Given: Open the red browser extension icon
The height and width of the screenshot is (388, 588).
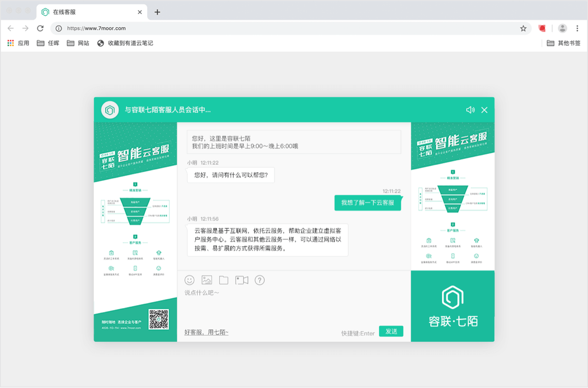Looking at the screenshot, I should pyautogui.click(x=542, y=28).
